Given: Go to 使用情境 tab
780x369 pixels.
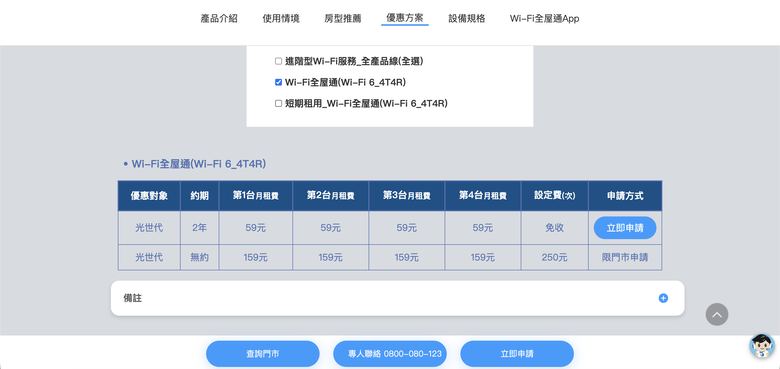Looking at the screenshot, I should (281, 19).
